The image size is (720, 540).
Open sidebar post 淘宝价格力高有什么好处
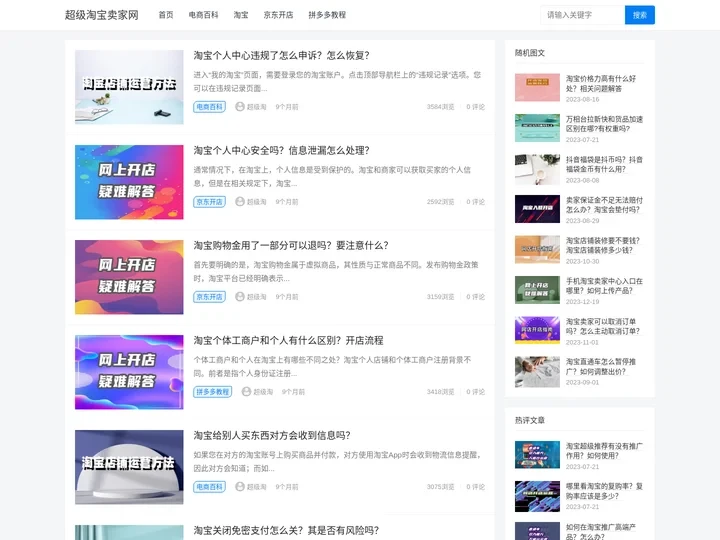coord(601,84)
